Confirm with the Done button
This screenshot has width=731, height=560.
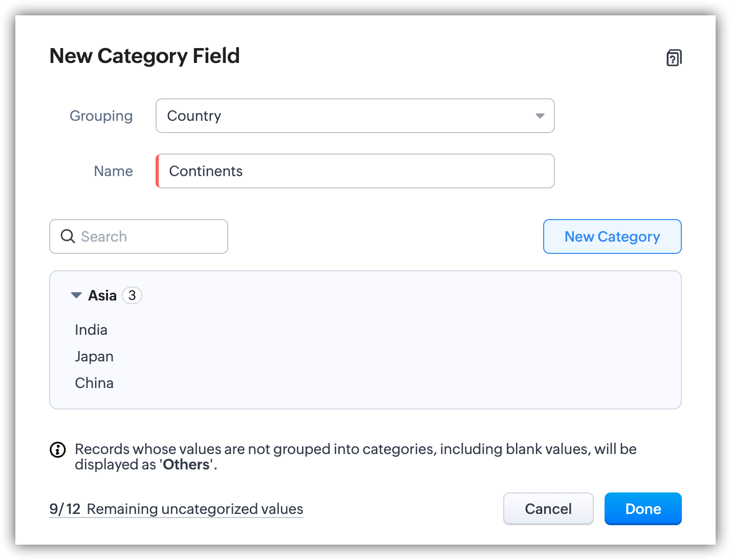pyautogui.click(x=642, y=509)
